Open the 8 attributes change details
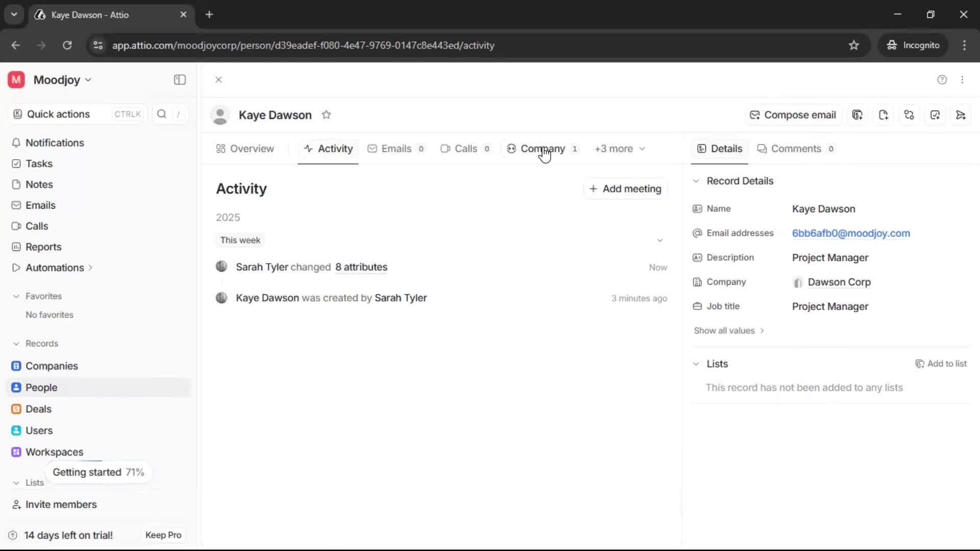Image resolution: width=980 pixels, height=551 pixels. click(x=361, y=267)
